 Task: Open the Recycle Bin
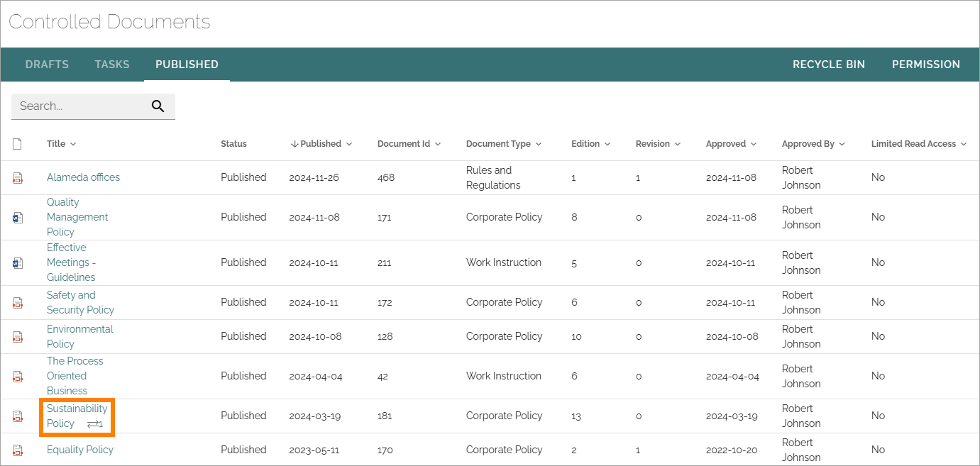click(829, 65)
